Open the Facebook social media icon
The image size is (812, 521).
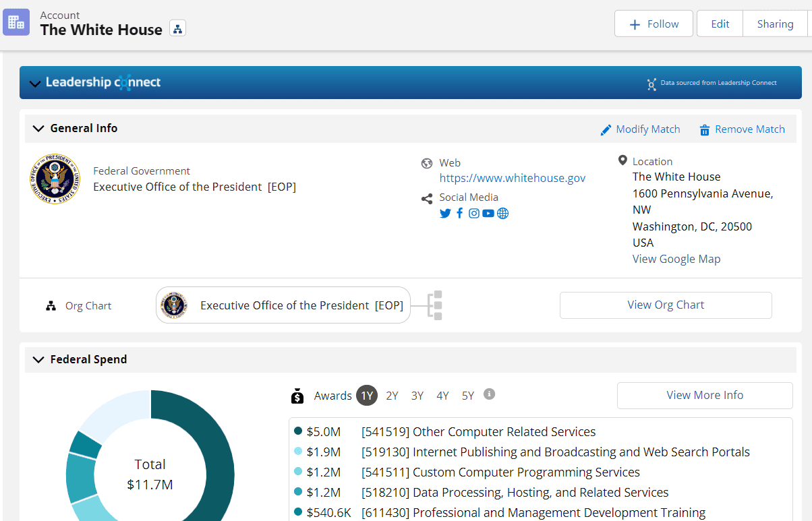click(x=460, y=214)
